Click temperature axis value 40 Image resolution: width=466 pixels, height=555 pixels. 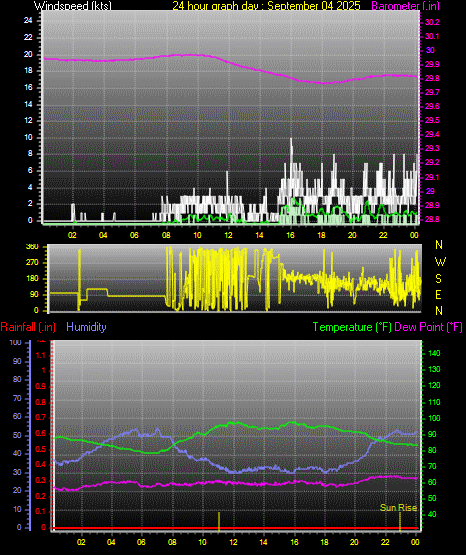click(x=432, y=514)
